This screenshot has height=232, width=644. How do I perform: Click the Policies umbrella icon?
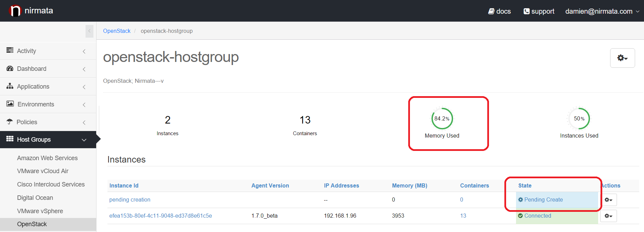tap(10, 121)
